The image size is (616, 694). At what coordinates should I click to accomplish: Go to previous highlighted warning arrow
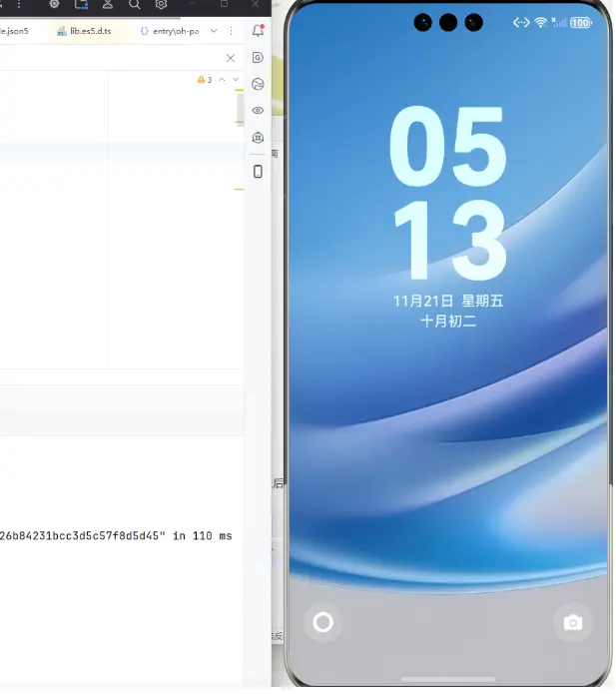pos(223,79)
